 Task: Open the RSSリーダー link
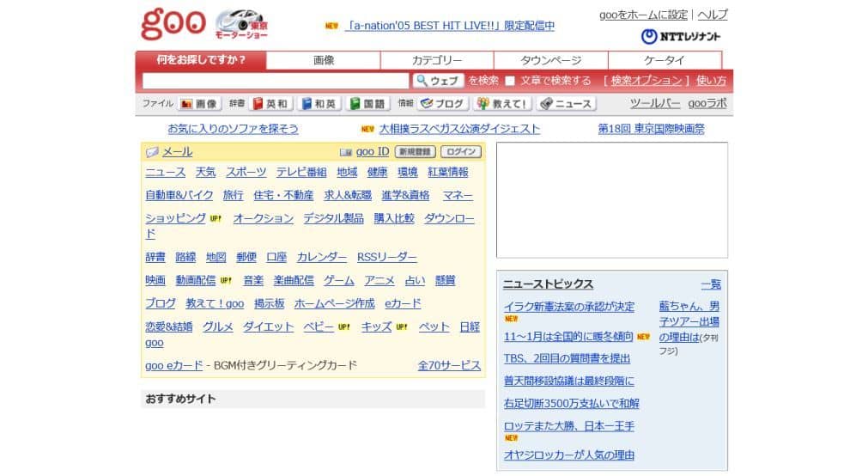click(x=387, y=257)
